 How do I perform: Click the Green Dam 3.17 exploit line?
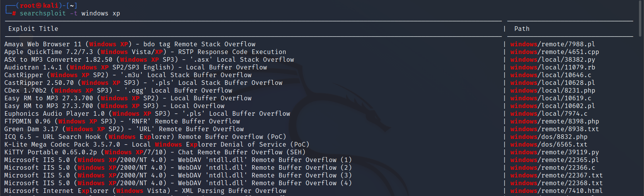tap(124, 129)
